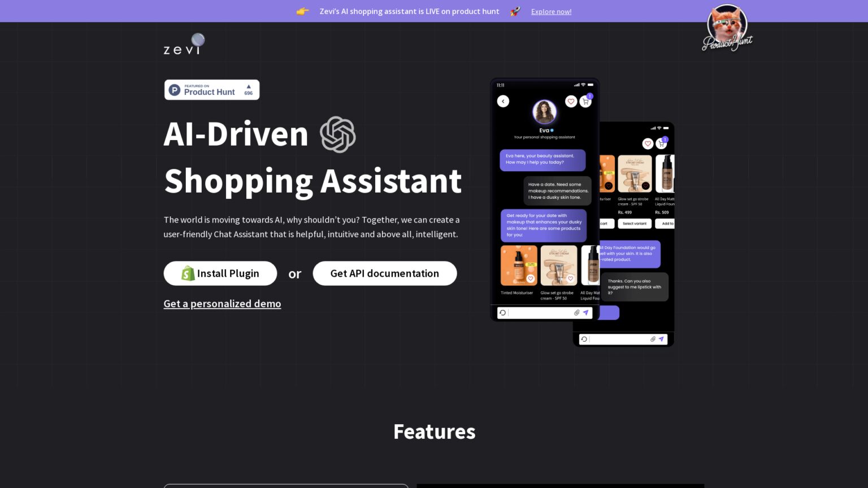The width and height of the screenshot is (868, 488).
Task: Click the Featured on Product Hunt badge
Action: 212,90
